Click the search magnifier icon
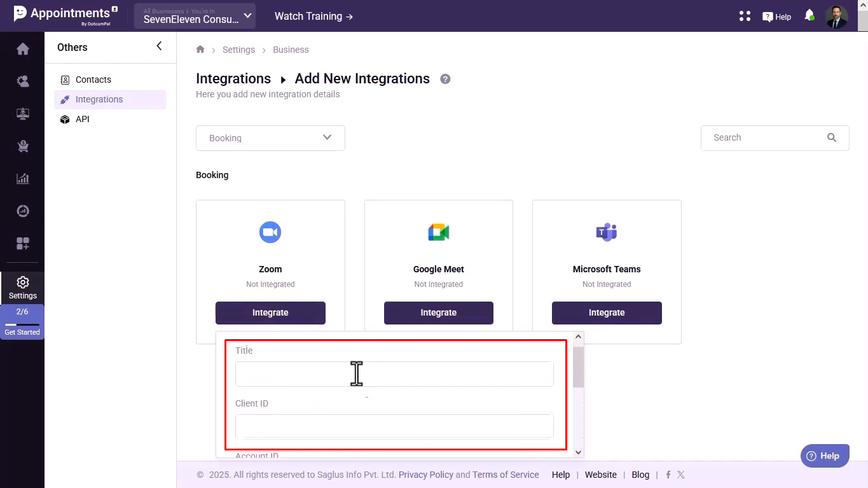Screen dimensions: 868x488 click(x=831, y=137)
